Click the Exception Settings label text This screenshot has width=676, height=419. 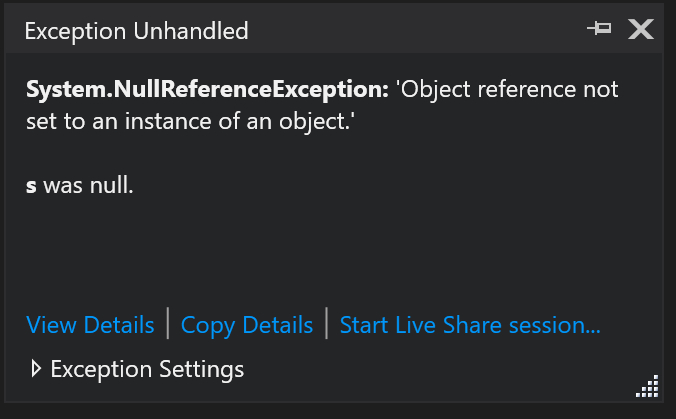(147, 369)
